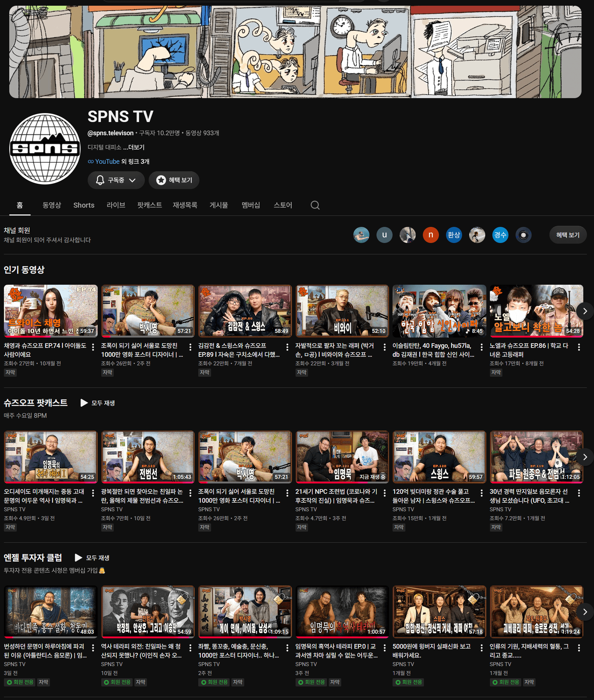Advance 슈즈오프 팟캐스트 carousel with right chevron
The width and height of the screenshot is (594, 700).
point(585,457)
